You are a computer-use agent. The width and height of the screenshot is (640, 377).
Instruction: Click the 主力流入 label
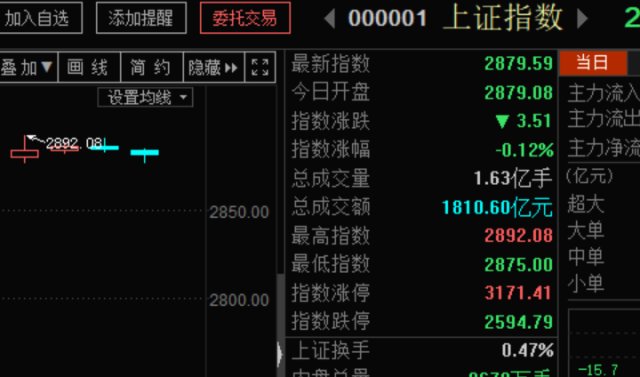(604, 93)
